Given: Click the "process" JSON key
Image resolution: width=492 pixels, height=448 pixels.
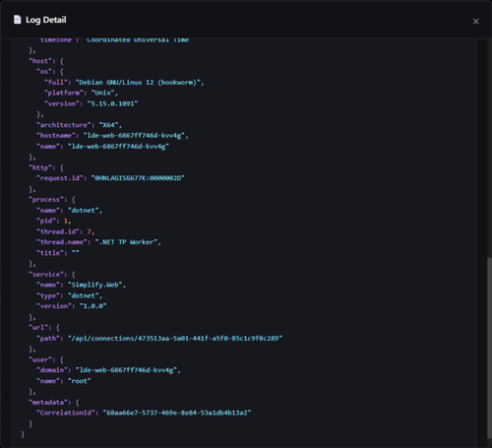Looking at the screenshot, I should pyautogui.click(x=46, y=200).
